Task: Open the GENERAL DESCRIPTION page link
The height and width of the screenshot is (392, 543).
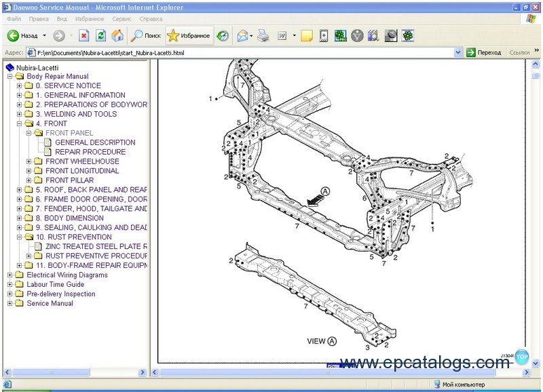Action: [x=95, y=142]
